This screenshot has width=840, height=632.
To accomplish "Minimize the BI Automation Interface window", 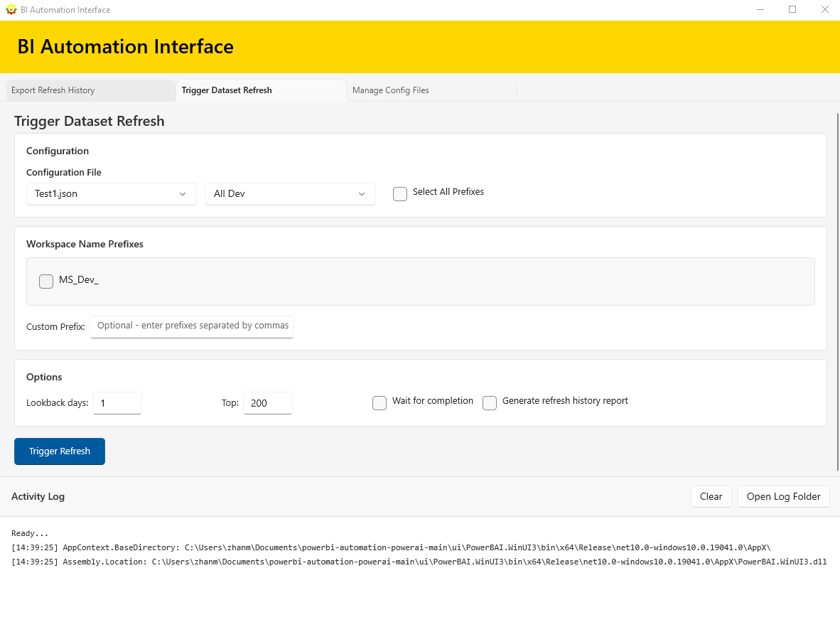I will pyautogui.click(x=760, y=9).
